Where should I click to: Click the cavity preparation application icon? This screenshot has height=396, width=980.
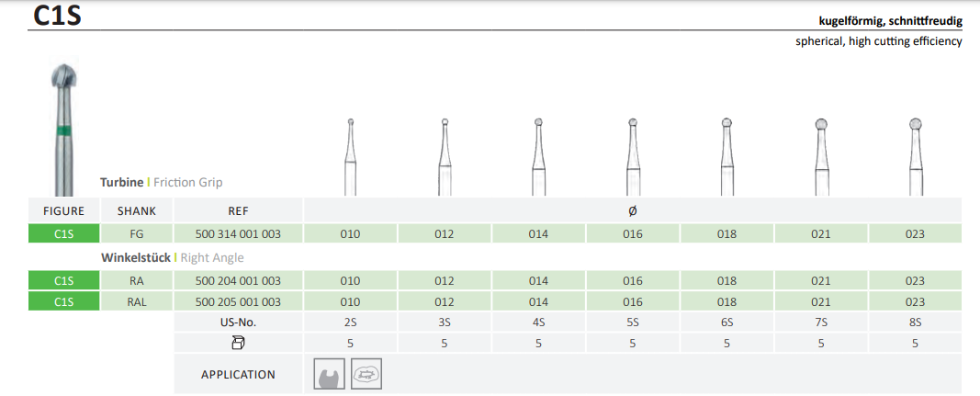[x=330, y=373]
